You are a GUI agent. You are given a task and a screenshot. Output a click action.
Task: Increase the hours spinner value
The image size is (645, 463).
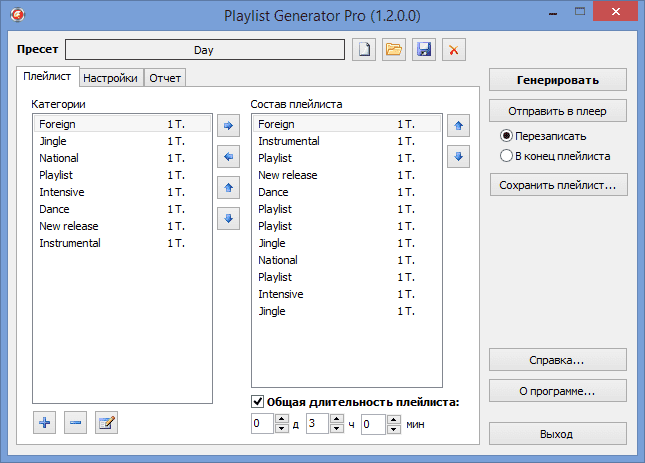(337, 420)
